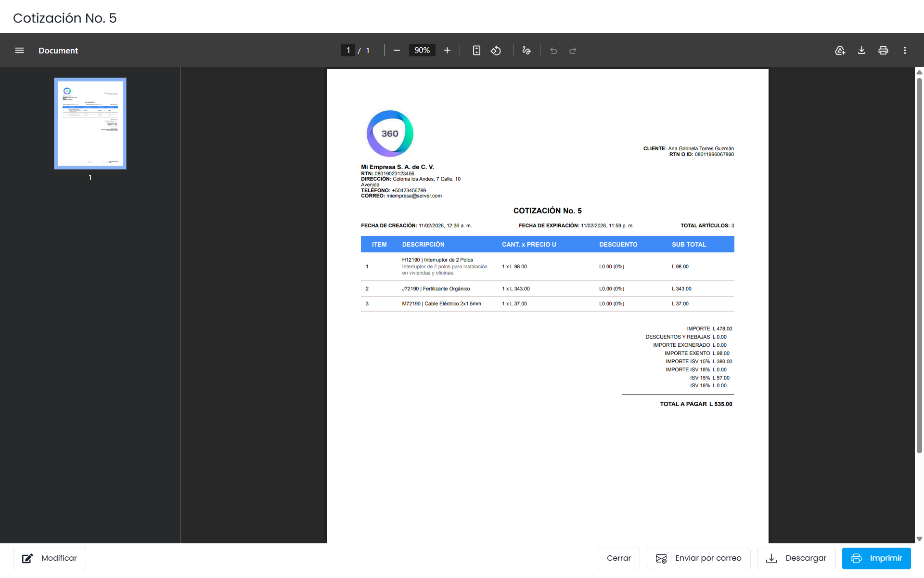This screenshot has height=578, width=924.
Task: Click the Cerrar button
Action: click(619, 558)
